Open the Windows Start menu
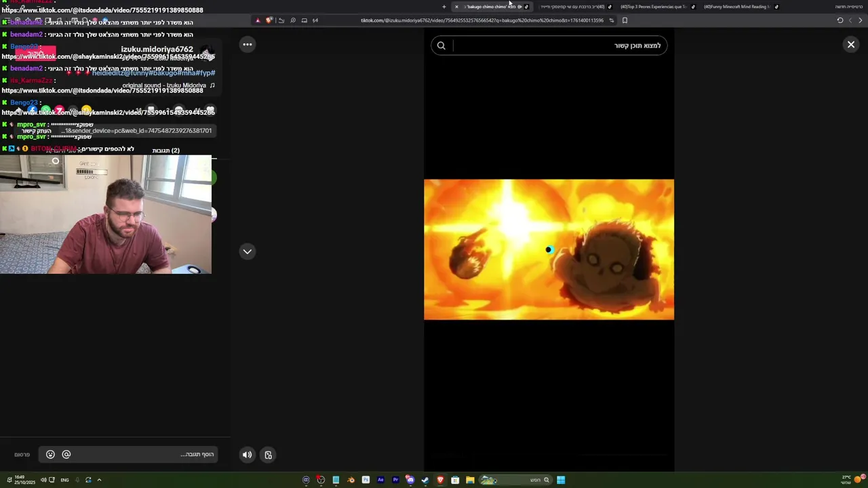Viewport: 868px width, 488px height. click(561, 480)
